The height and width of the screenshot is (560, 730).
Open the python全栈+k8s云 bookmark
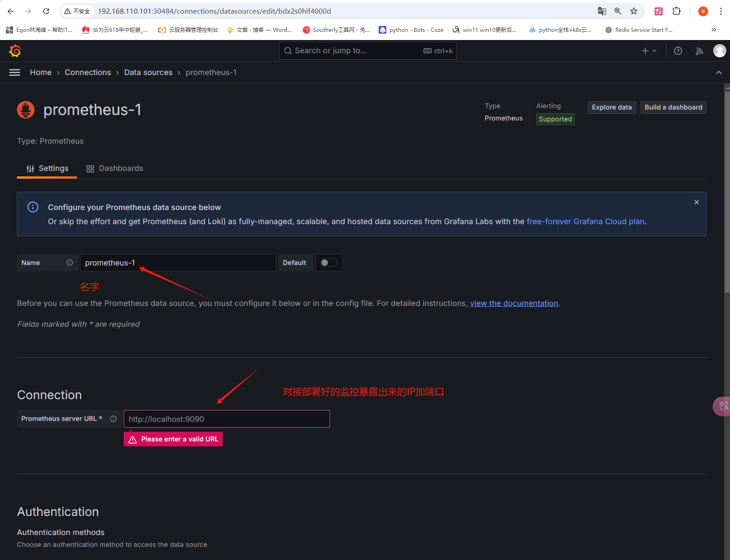tap(560, 30)
